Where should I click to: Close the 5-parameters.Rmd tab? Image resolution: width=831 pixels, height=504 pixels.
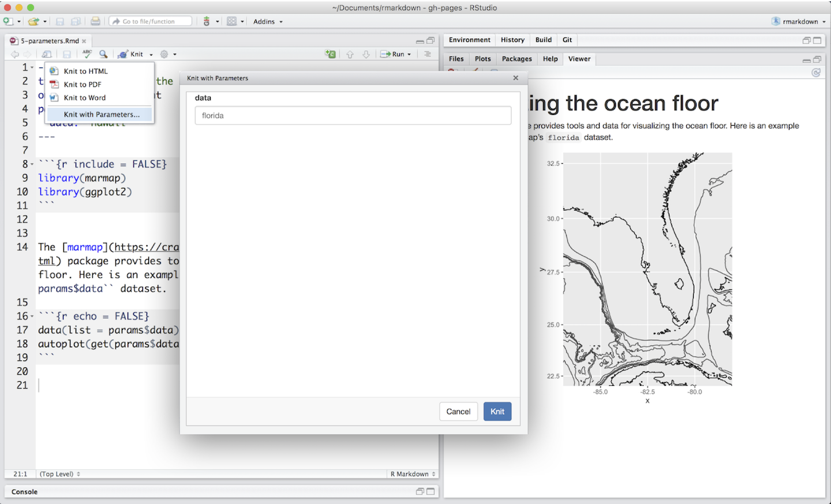tap(84, 41)
